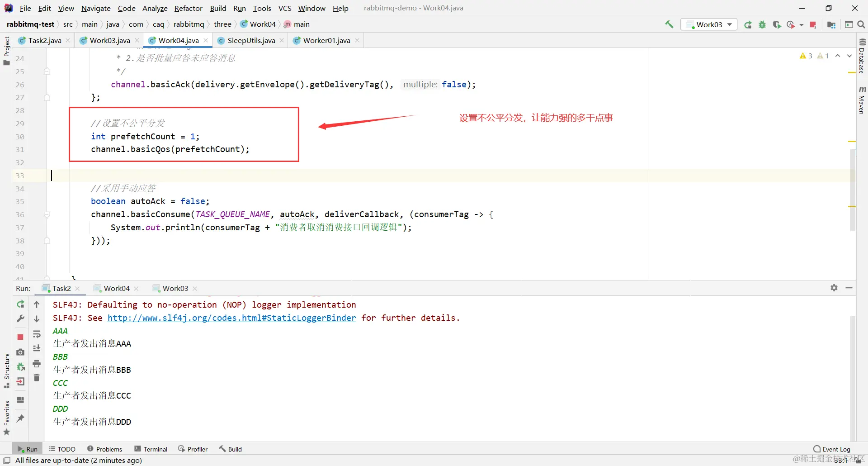Open the Work03 run configuration dropdown
The image size is (868, 466).
(x=709, y=24)
